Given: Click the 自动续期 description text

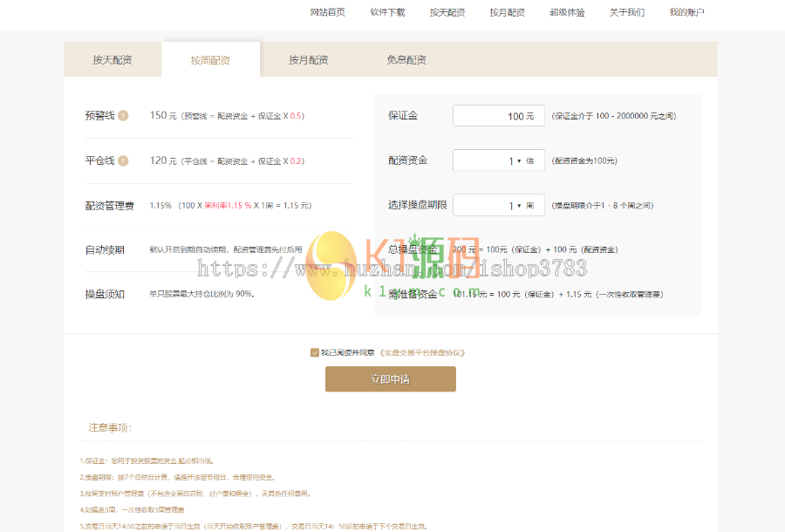Looking at the screenshot, I should 226,249.
